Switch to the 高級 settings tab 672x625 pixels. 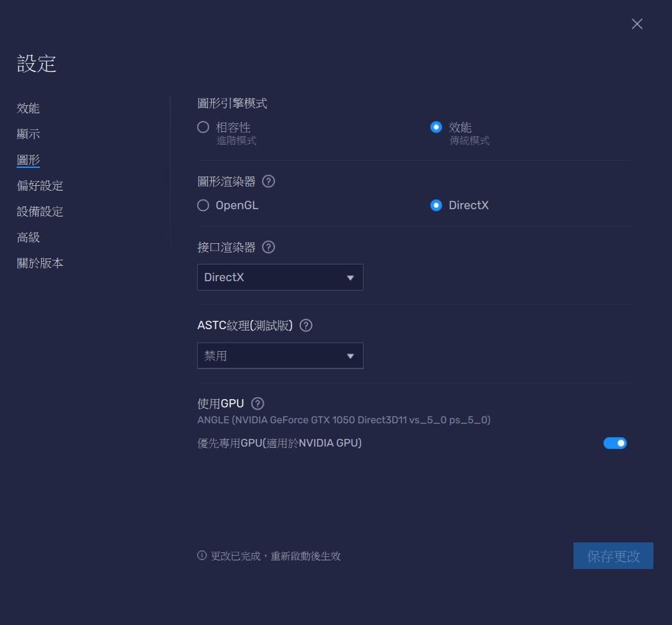[29, 237]
